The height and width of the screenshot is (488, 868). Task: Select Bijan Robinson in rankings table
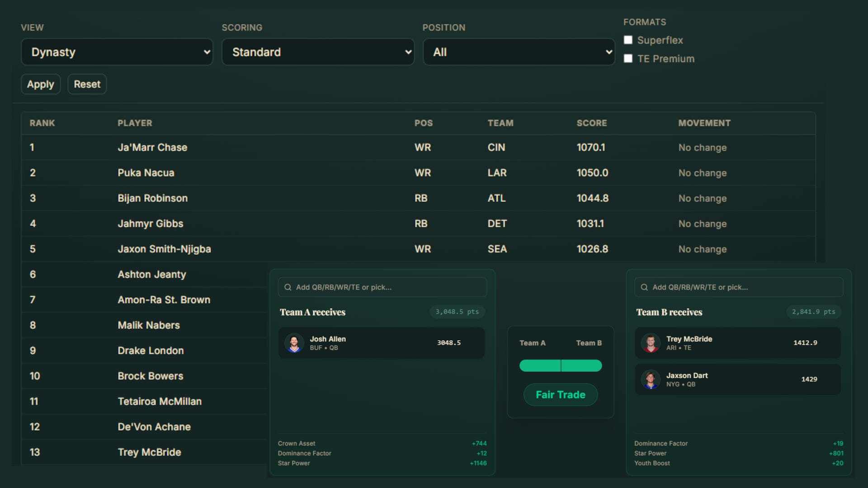point(152,198)
